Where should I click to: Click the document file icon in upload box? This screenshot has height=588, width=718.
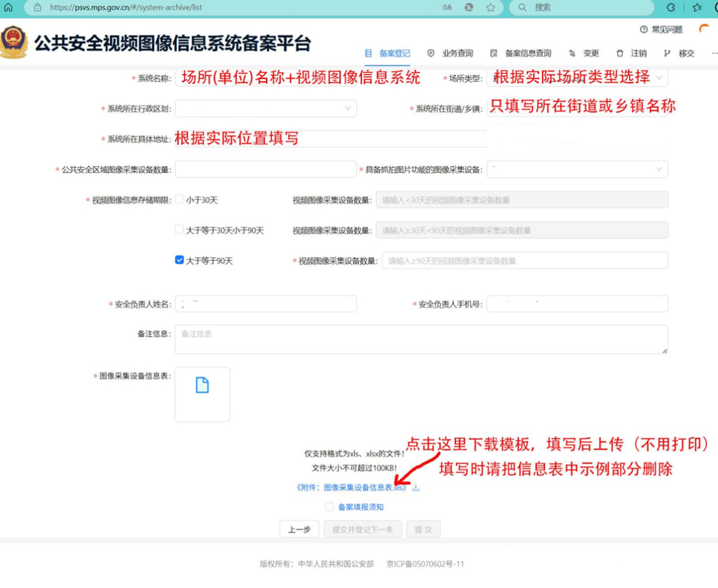(x=202, y=385)
